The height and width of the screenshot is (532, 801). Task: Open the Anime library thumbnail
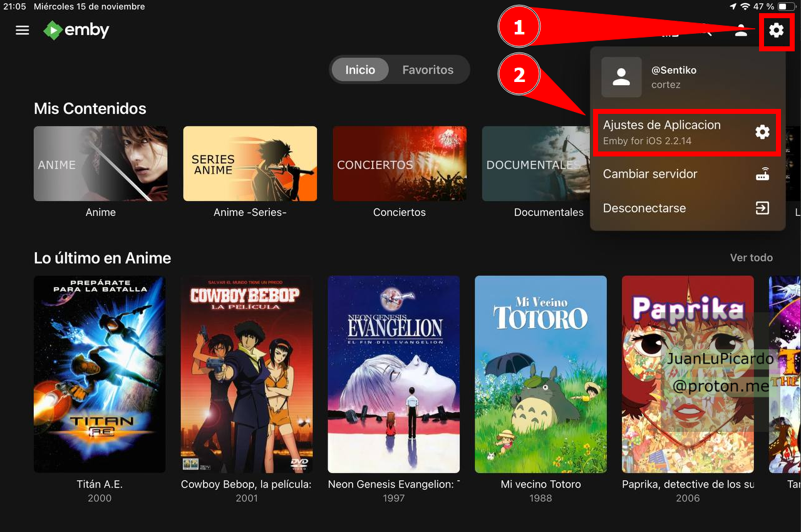(100, 164)
